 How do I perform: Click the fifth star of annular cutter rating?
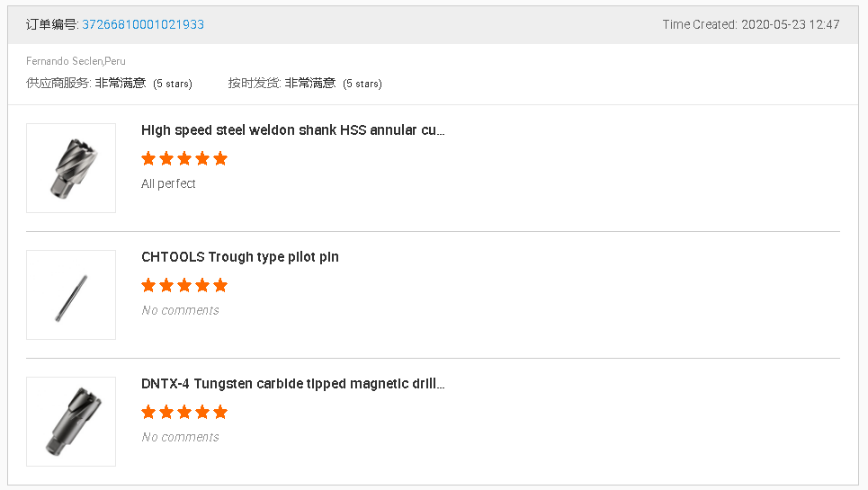point(220,158)
